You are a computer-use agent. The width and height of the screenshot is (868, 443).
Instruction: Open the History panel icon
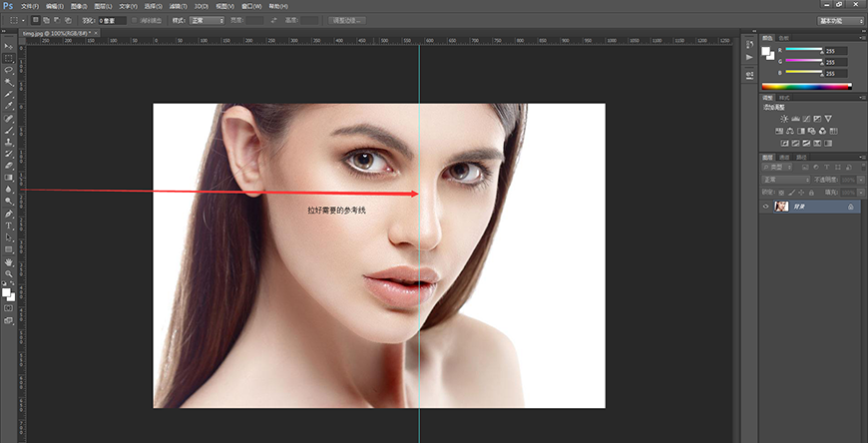tap(749, 42)
